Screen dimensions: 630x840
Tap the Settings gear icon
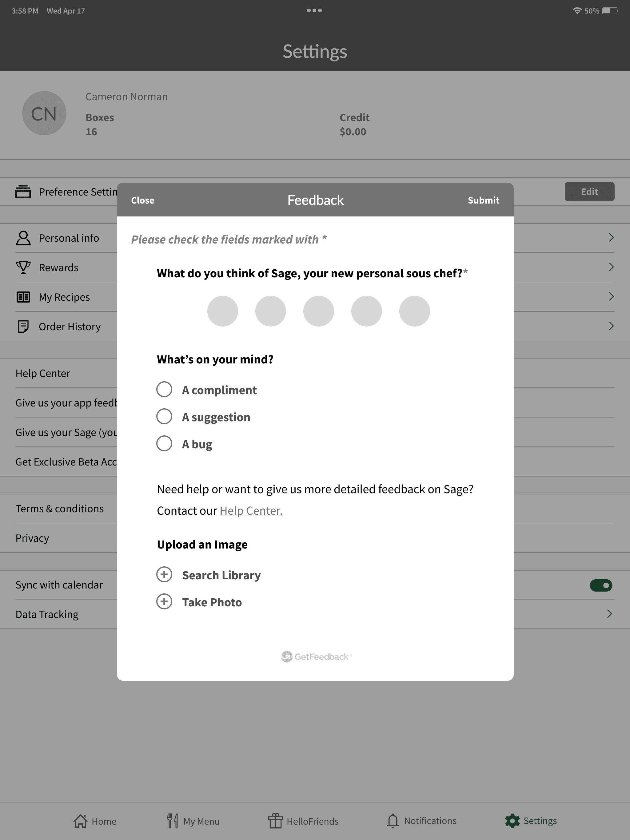tap(512, 821)
